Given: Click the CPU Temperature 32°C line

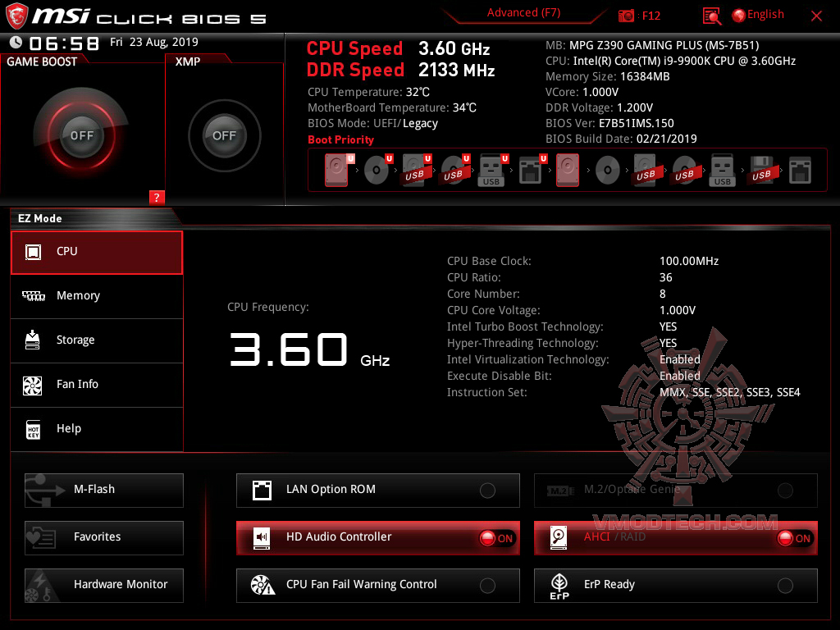Looking at the screenshot, I should tap(368, 92).
